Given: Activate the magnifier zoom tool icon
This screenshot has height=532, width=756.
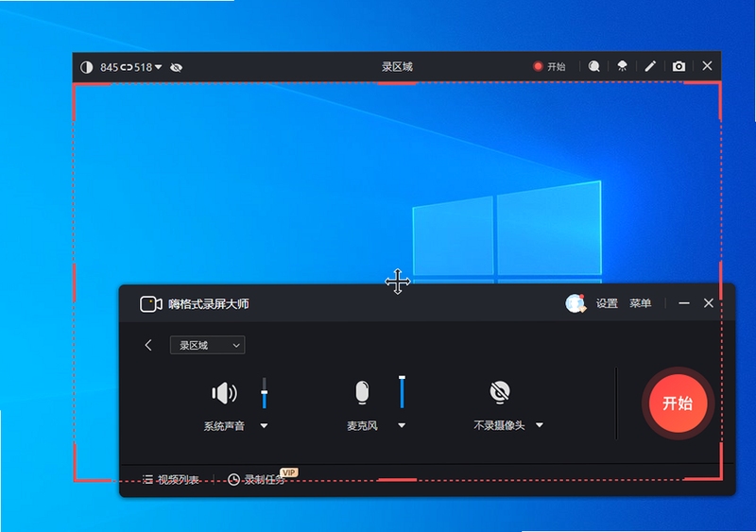Looking at the screenshot, I should point(594,66).
